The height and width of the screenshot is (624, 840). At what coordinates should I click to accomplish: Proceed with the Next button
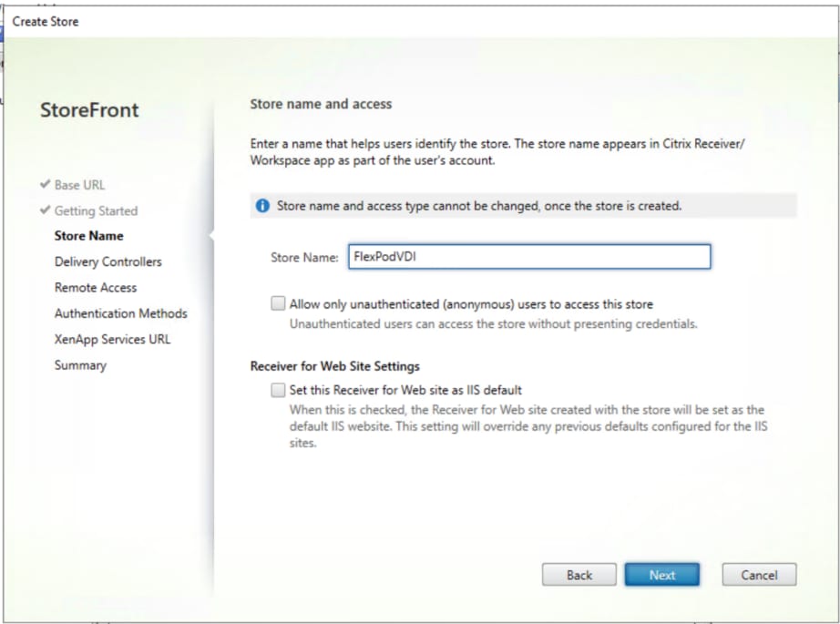coord(662,575)
